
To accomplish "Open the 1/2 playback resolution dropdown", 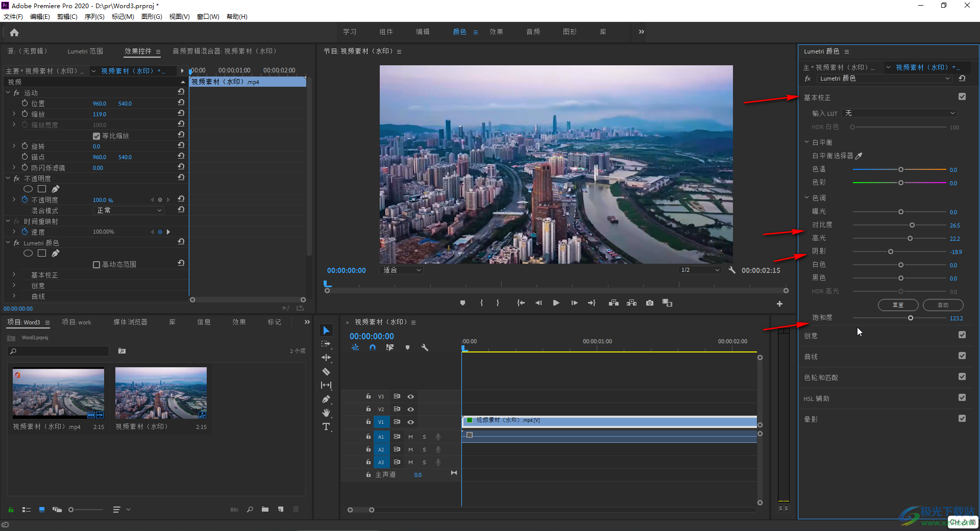I will [700, 270].
